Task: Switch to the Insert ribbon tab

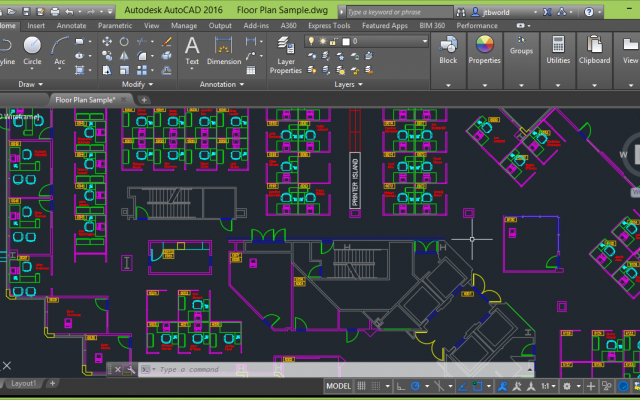Action: click(x=36, y=25)
